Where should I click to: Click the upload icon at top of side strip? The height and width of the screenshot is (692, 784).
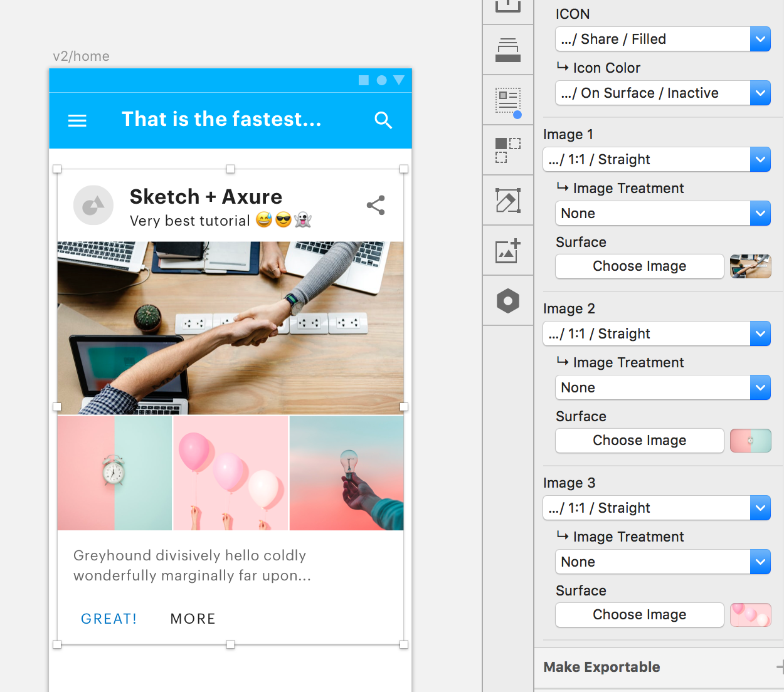coord(508,5)
